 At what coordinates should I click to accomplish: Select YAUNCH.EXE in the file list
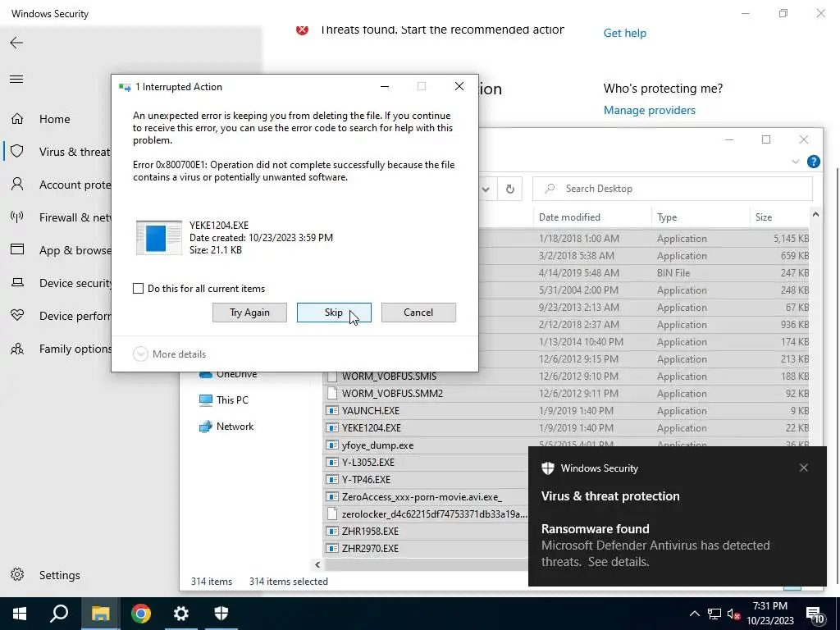tap(371, 411)
